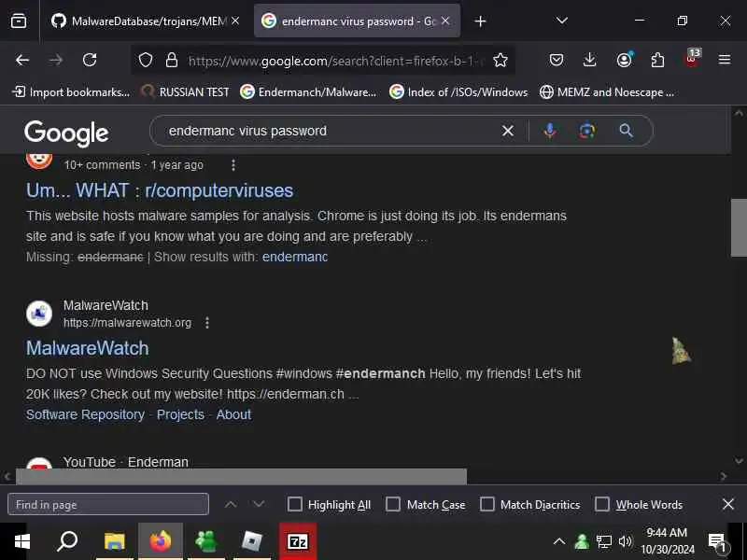Switch to MalwareDatabase GitHub tab

145,21
